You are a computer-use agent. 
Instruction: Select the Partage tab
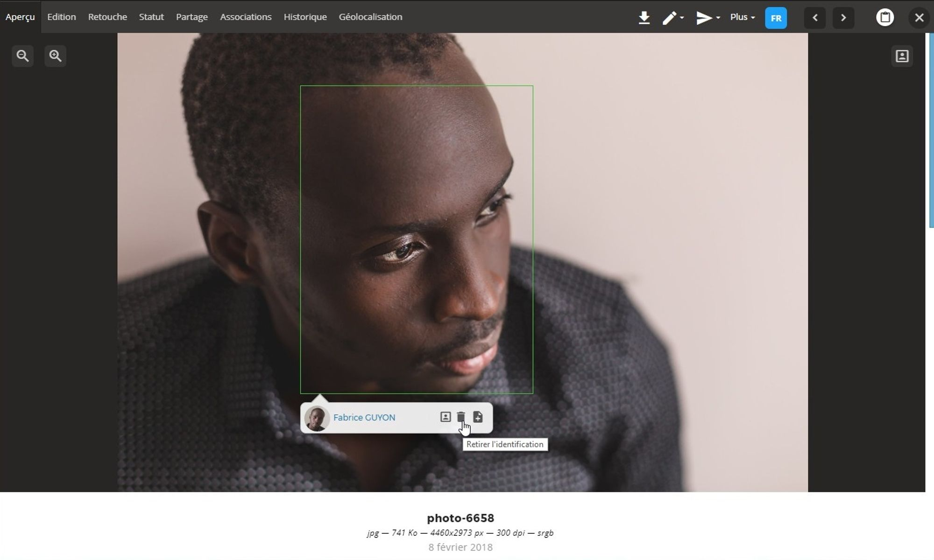(191, 17)
